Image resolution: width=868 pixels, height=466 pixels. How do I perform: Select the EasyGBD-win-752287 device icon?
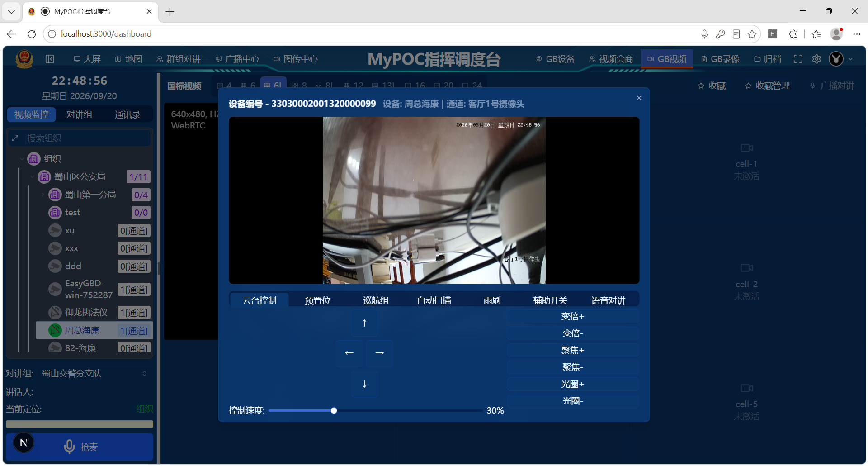[x=55, y=289]
